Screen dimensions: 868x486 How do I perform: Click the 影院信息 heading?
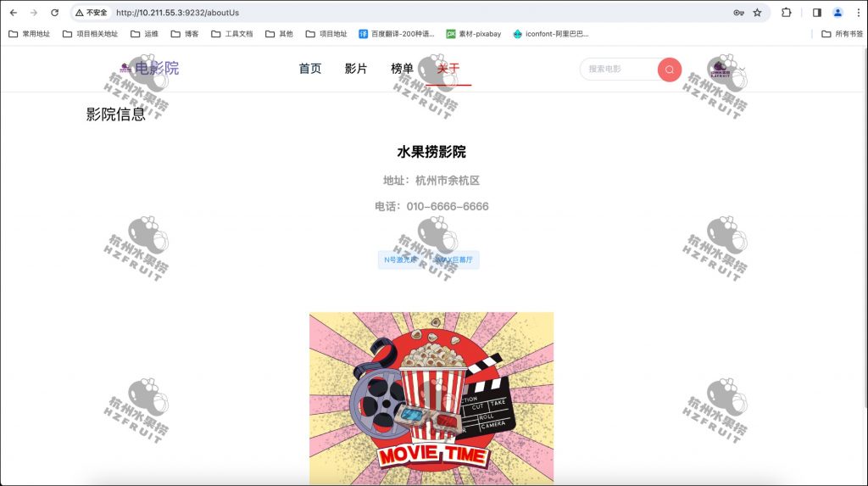115,115
